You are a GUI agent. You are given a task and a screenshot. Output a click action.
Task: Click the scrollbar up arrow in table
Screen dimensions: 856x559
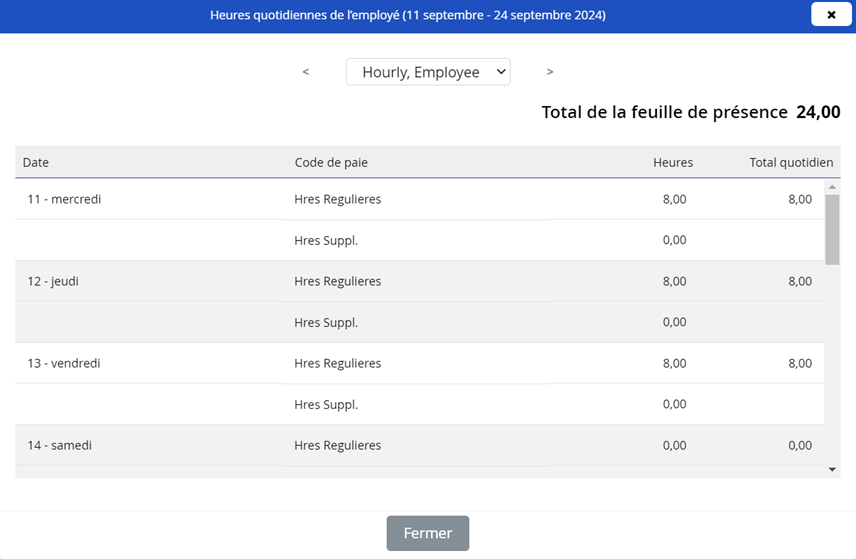pyautogui.click(x=832, y=187)
